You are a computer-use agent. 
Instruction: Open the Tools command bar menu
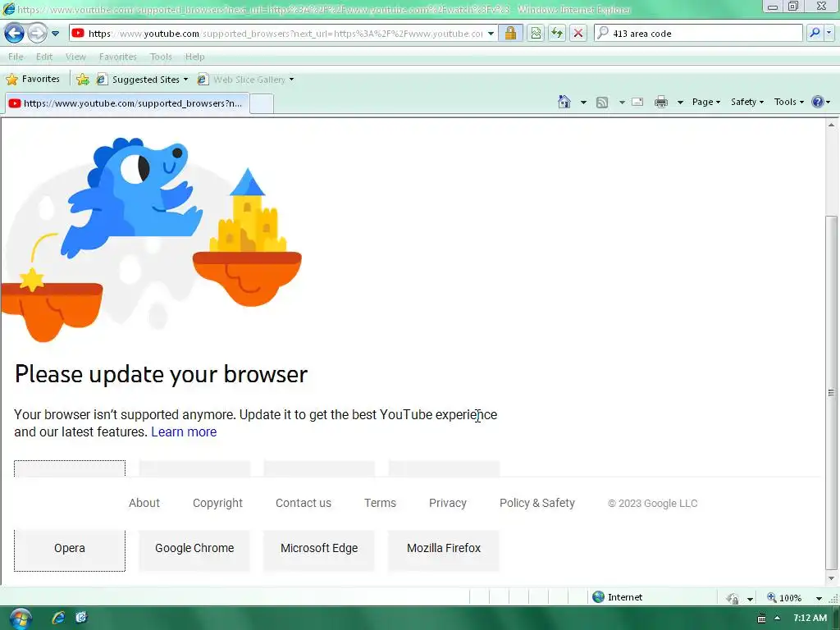(x=788, y=102)
